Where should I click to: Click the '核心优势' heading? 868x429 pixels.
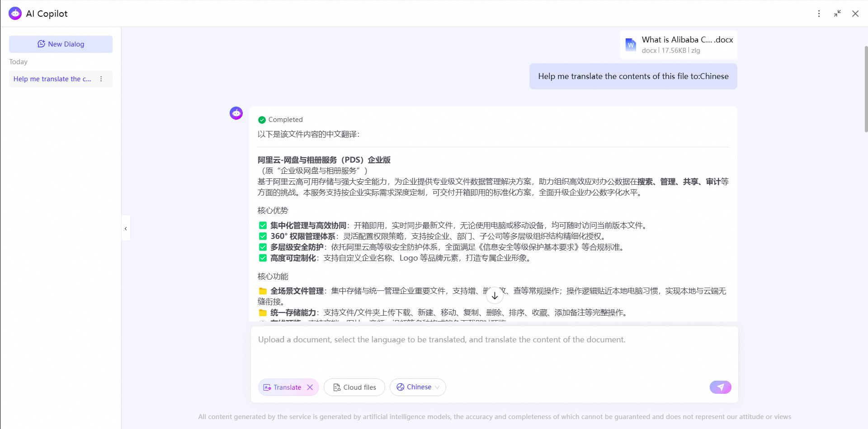(273, 210)
